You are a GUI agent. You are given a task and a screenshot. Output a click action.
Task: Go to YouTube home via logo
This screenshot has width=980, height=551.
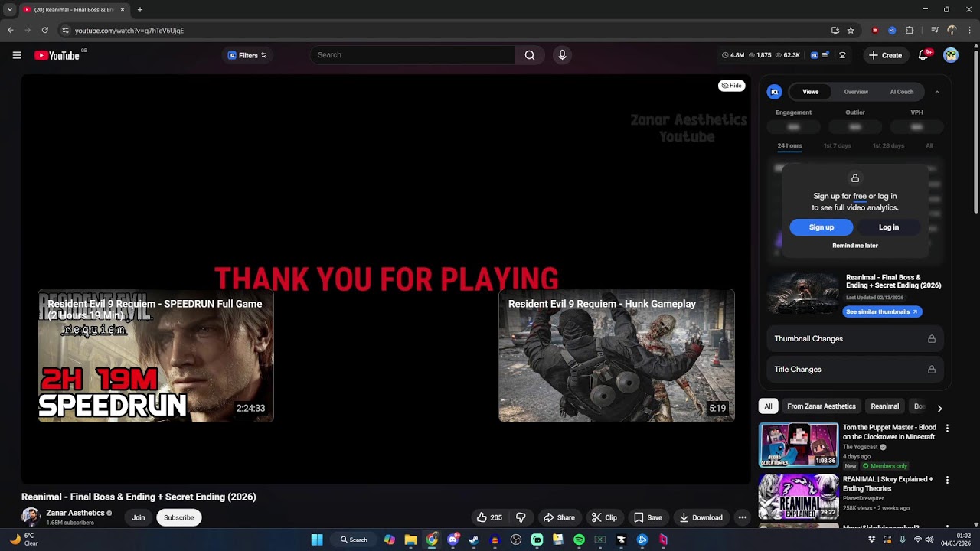pos(57,55)
